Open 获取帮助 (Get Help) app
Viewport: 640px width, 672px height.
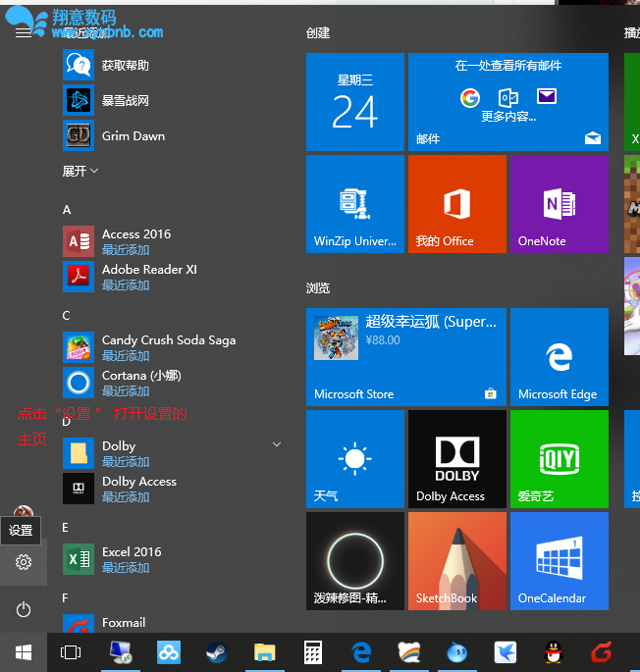172,65
